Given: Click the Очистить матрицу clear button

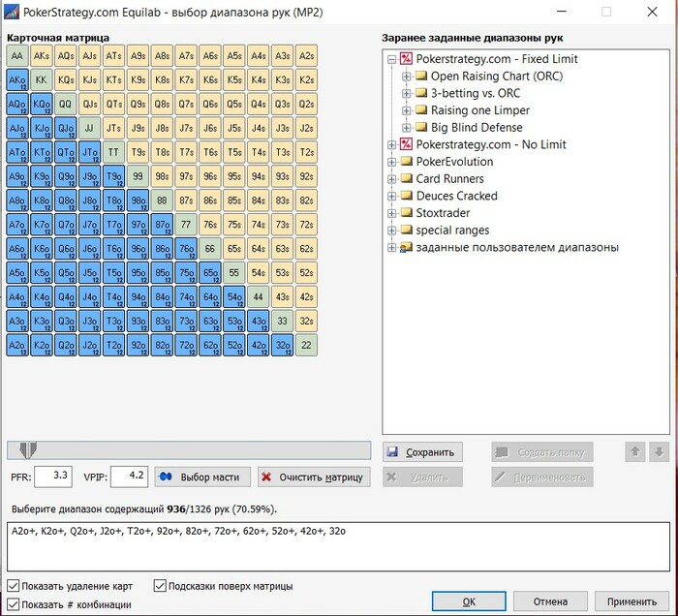Looking at the screenshot, I should [x=314, y=477].
